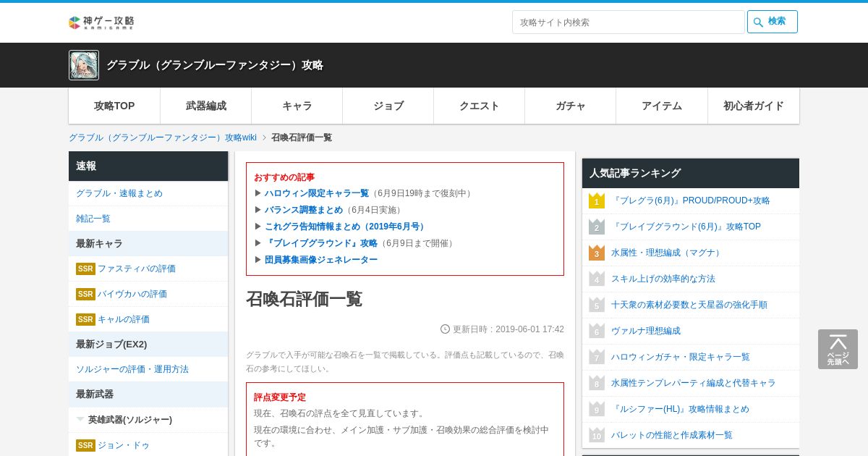Click the 人気記事ランキング panel header
Screen dimensions: 868x456
click(691, 173)
